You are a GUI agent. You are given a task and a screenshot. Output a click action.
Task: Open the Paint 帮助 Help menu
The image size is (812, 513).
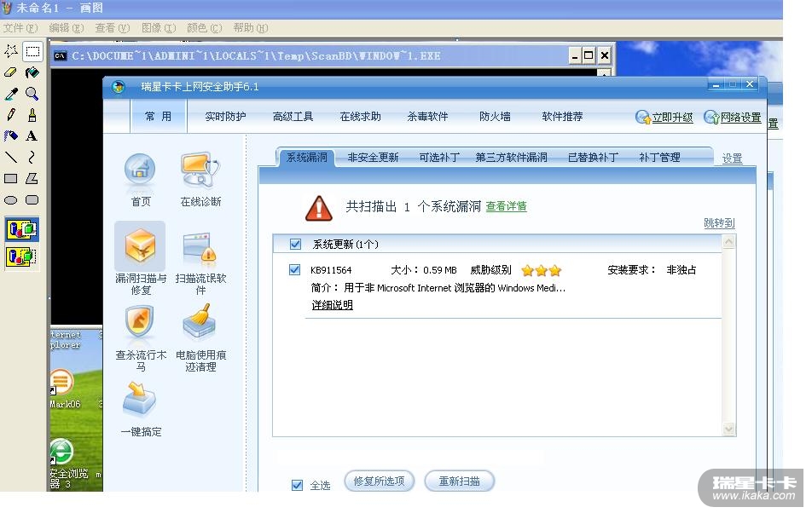tap(251, 28)
